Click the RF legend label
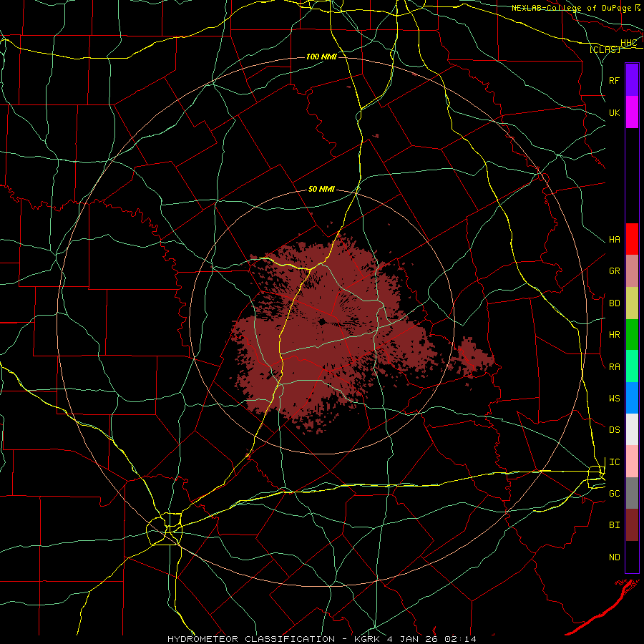Image resolution: width=644 pixels, height=644 pixels. click(614, 80)
